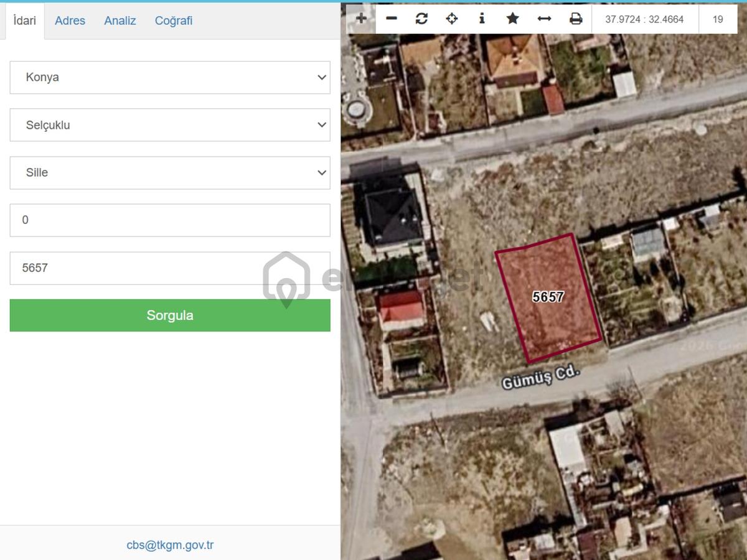Click the parcel field containing 5657
Image resolution: width=747 pixels, height=560 pixels.
(170, 268)
